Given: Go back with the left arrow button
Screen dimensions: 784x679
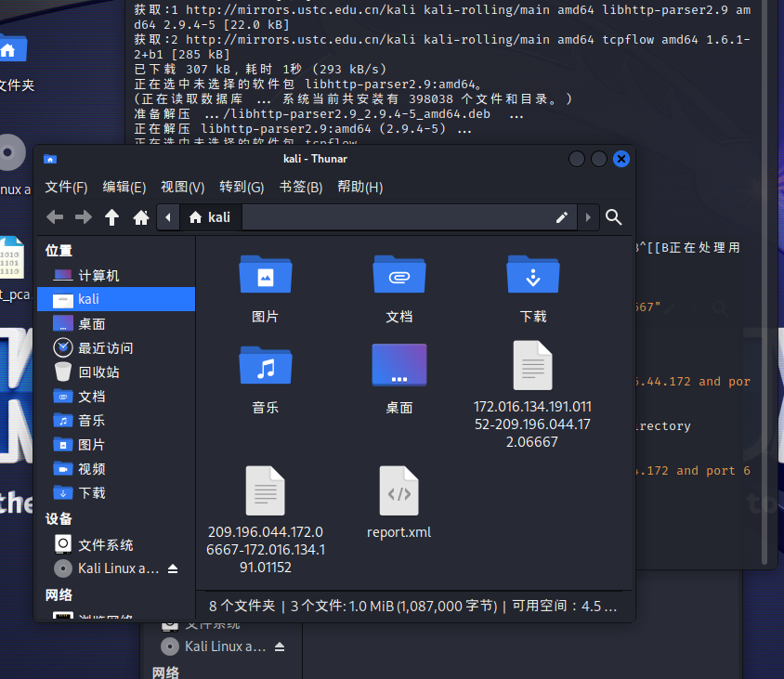Looking at the screenshot, I should point(55,217).
